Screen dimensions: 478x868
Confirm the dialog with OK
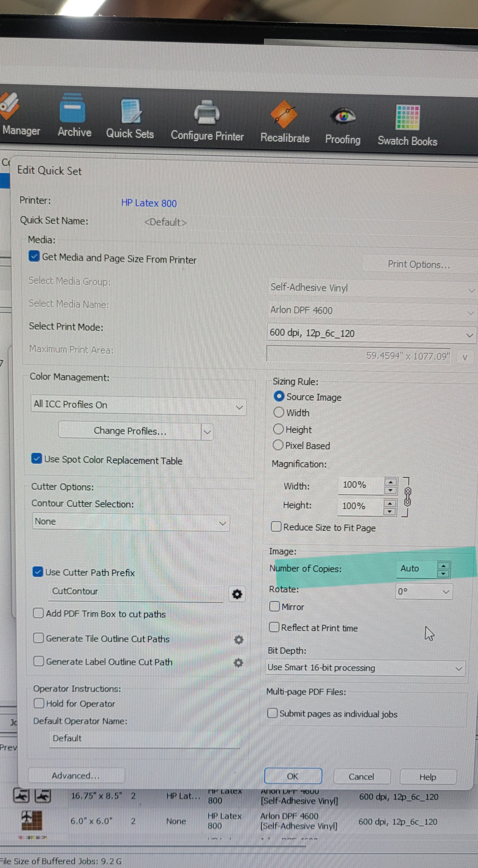pyautogui.click(x=293, y=776)
